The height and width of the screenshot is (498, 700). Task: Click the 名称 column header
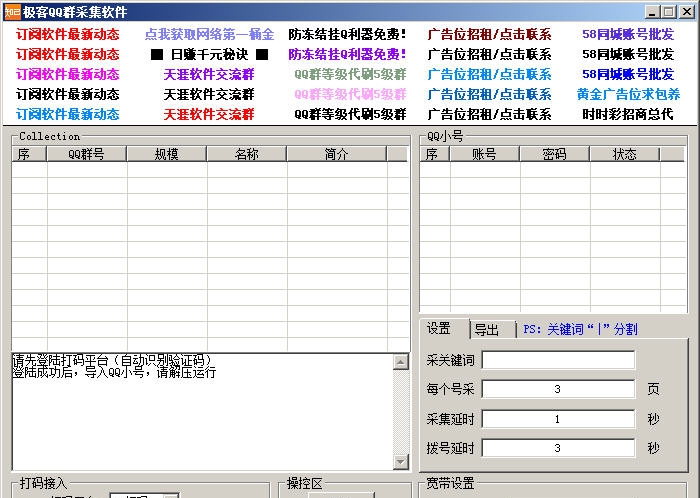pos(246,154)
